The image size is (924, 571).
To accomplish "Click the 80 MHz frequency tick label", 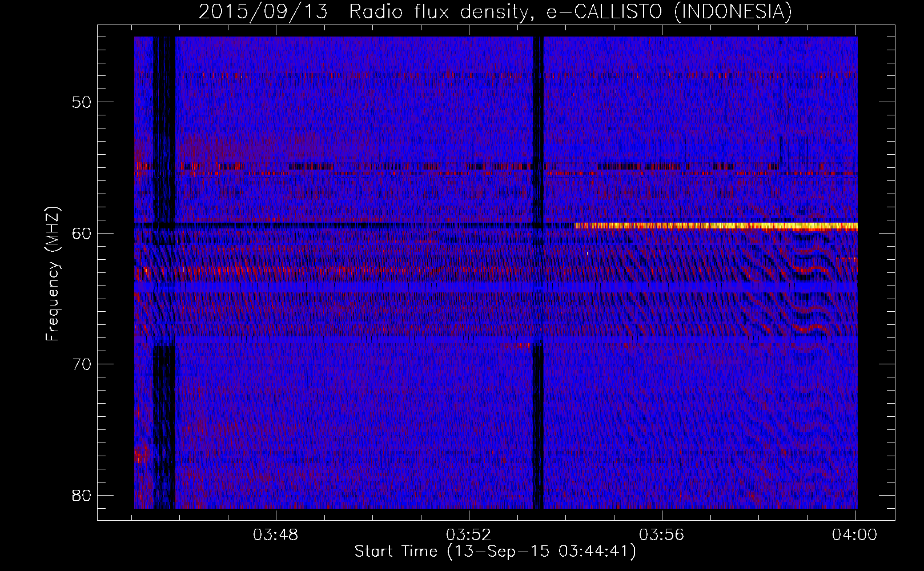I will point(82,494).
